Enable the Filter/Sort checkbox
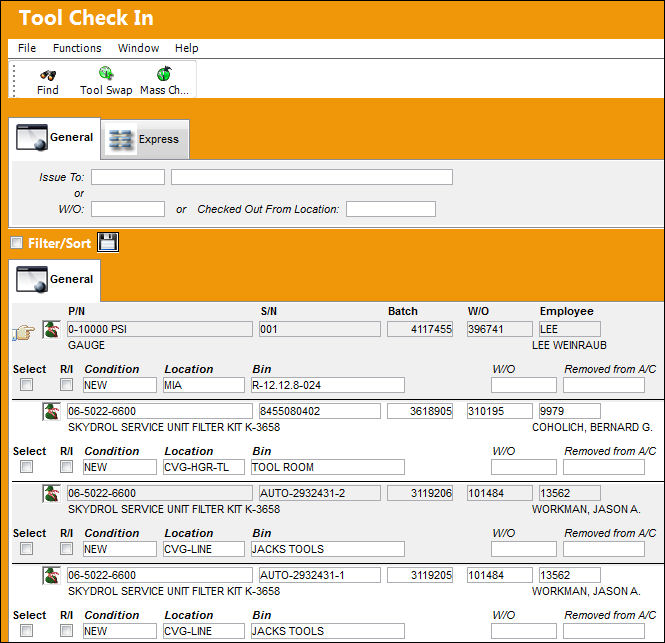 pos(17,243)
